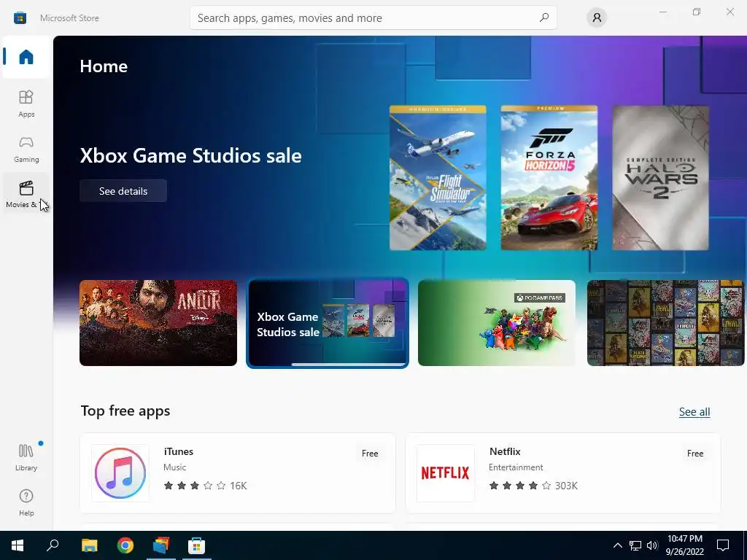
Task: Click the iTunes app title
Action: pos(179,451)
